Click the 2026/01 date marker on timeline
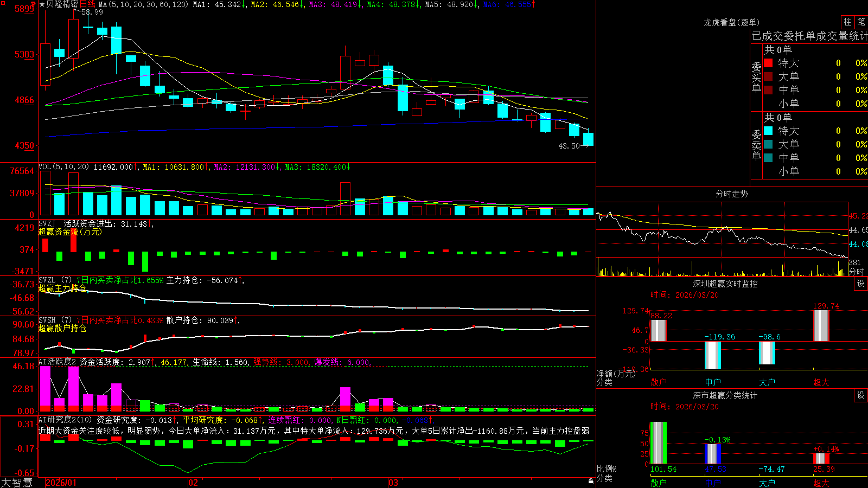This screenshot has height=488, width=868. (x=61, y=483)
